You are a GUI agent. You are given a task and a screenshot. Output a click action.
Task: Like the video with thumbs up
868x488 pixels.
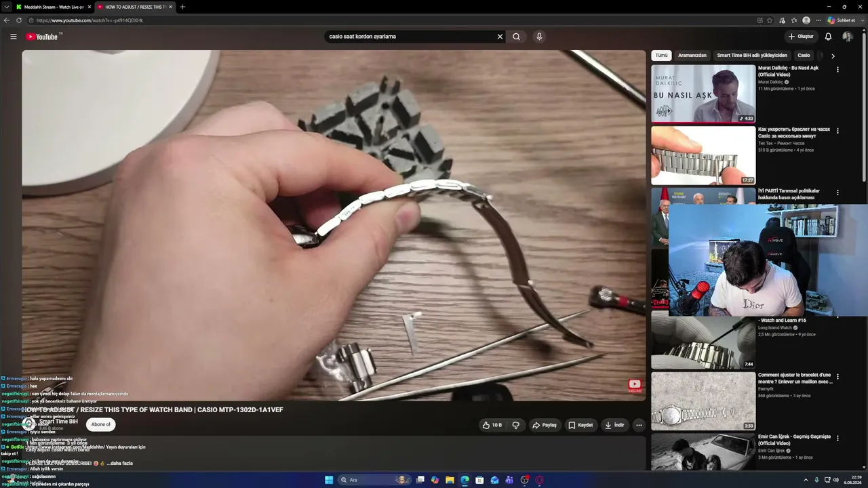492,425
